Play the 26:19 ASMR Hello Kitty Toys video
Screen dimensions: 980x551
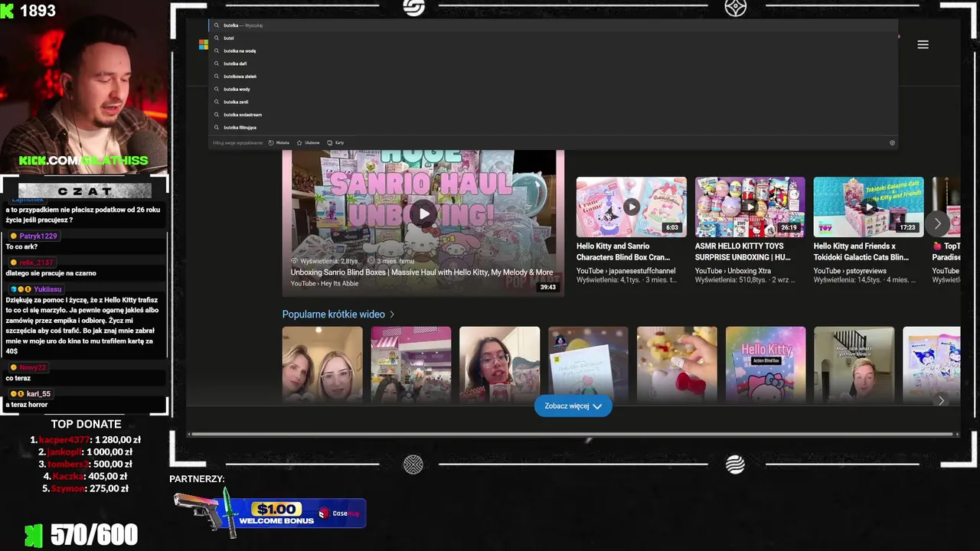750,207
